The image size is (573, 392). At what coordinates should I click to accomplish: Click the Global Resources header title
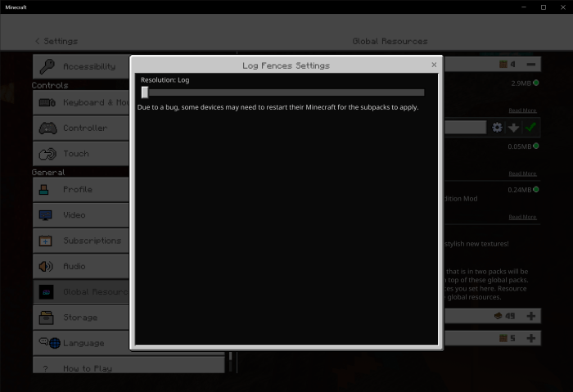click(x=390, y=41)
